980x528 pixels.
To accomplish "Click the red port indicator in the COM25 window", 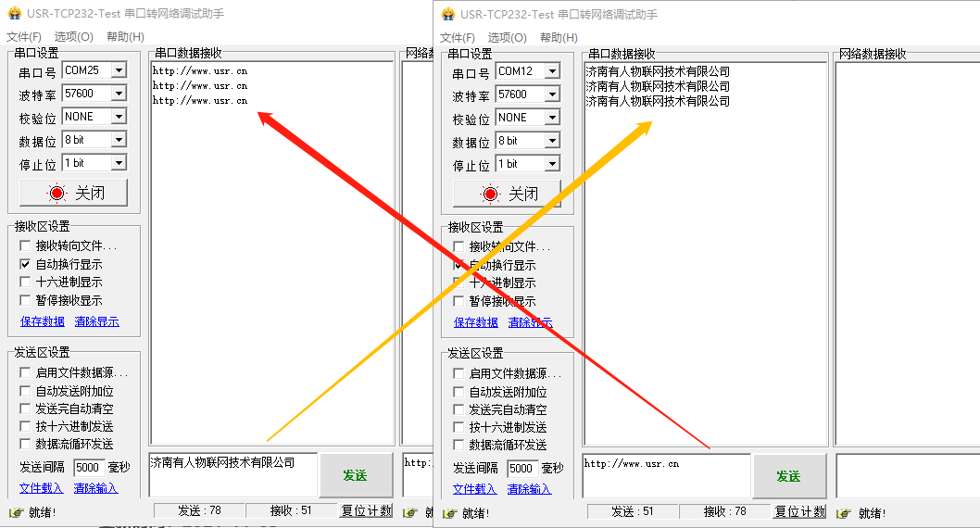I will point(57,193).
